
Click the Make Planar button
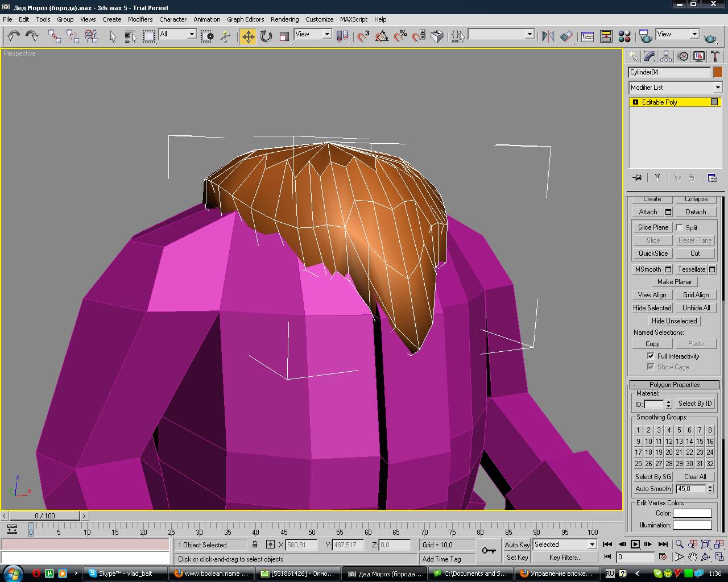point(675,282)
